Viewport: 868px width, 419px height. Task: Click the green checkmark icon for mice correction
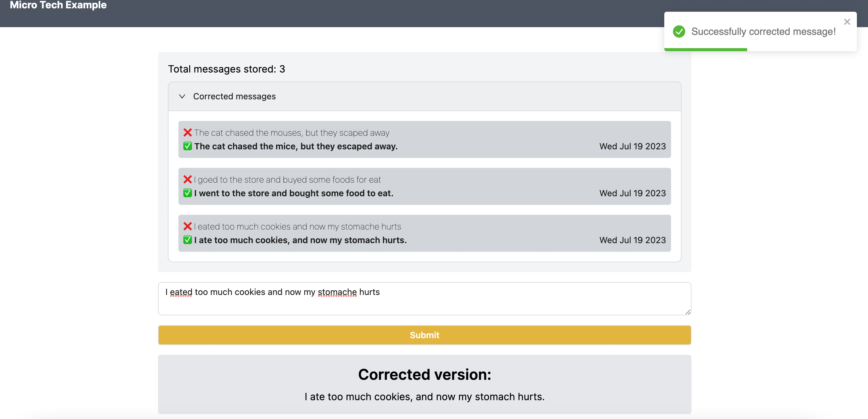pyautogui.click(x=188, y=146)
